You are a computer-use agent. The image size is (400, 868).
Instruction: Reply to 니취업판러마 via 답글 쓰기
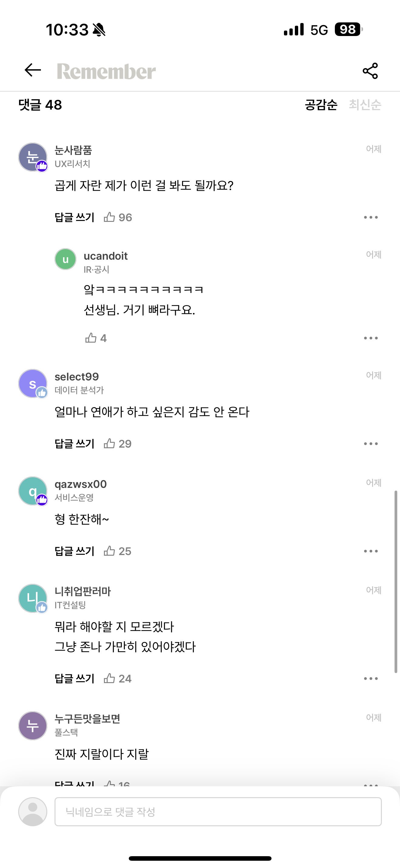pos(75,679)
